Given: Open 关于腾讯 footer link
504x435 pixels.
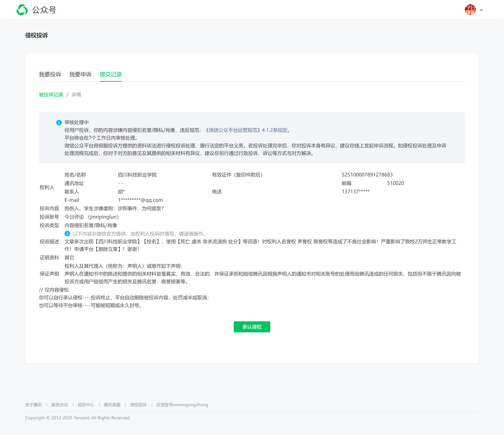Looking at the screenshot, I should (33, 405).
